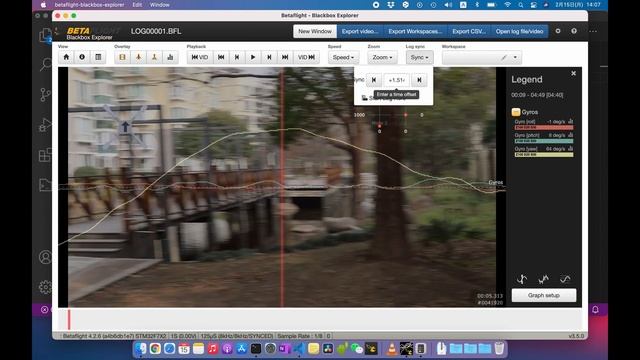Select the Gyro [yaw] yellow swatch
640x360 pixels.
(x=544, y=155)
